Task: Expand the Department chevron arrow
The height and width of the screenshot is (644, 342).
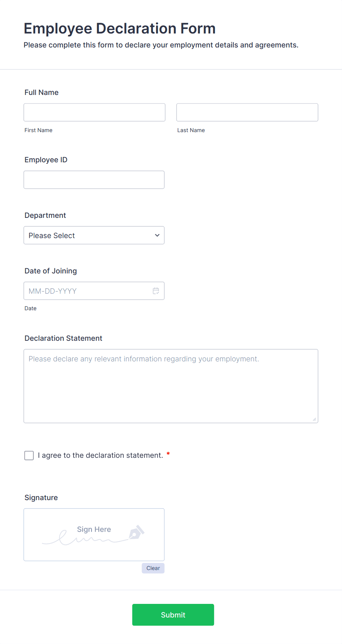Action: coord(157,236)
